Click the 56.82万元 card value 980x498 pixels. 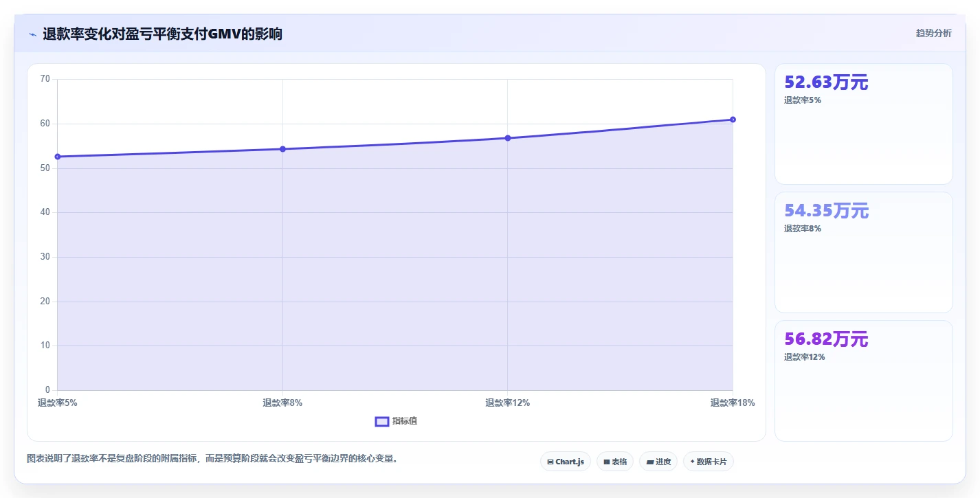(826, 339)
